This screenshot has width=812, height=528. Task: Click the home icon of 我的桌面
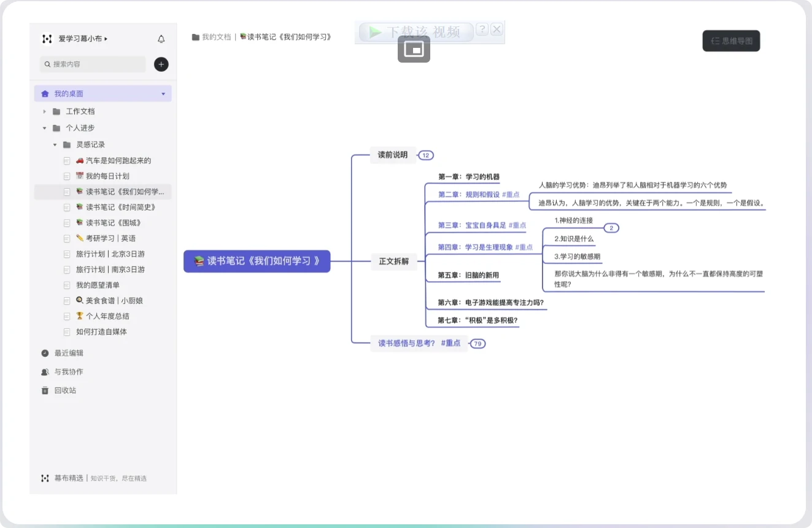tap(45, 94)
